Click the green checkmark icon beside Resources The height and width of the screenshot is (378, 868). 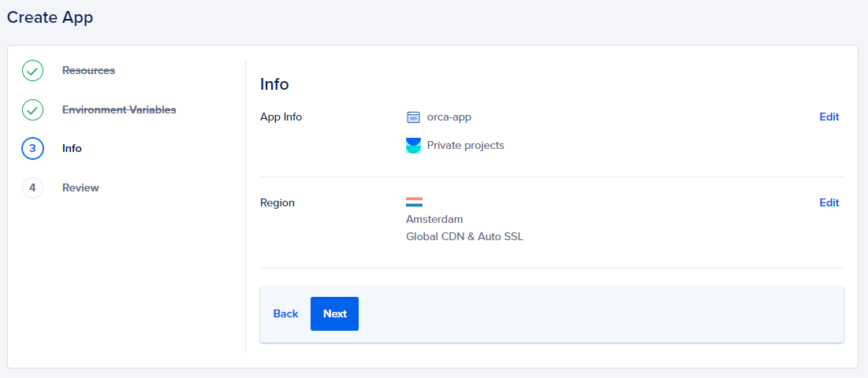(x=32, y=71)
